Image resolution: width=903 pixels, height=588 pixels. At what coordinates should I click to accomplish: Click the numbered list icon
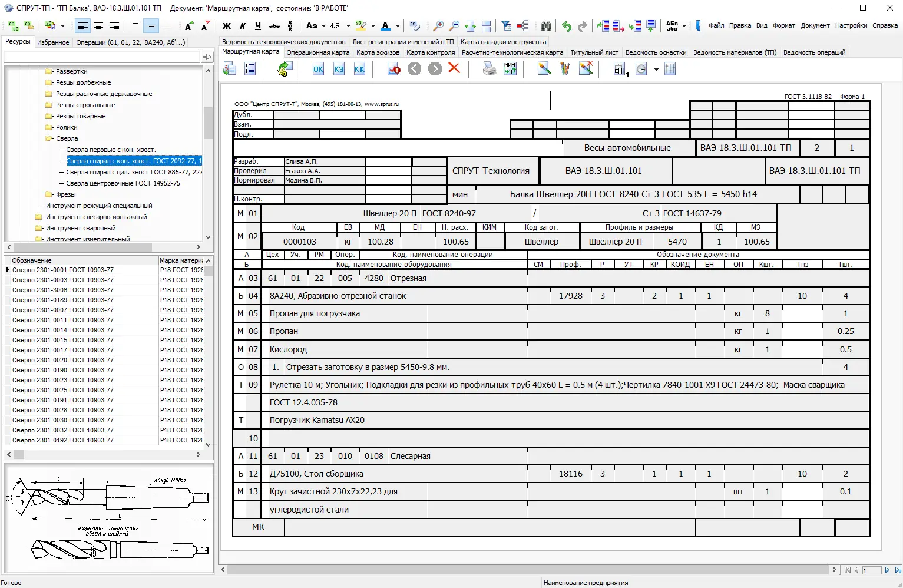(250, 69)
